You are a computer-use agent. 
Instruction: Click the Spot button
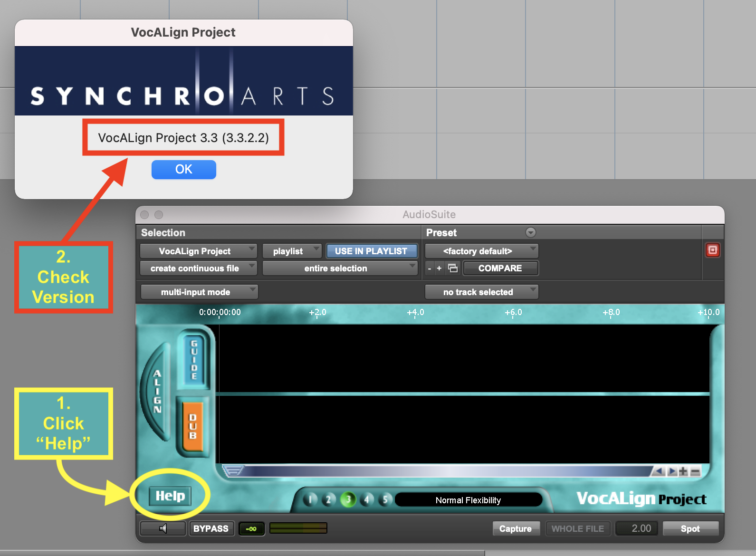coord(690,528)
